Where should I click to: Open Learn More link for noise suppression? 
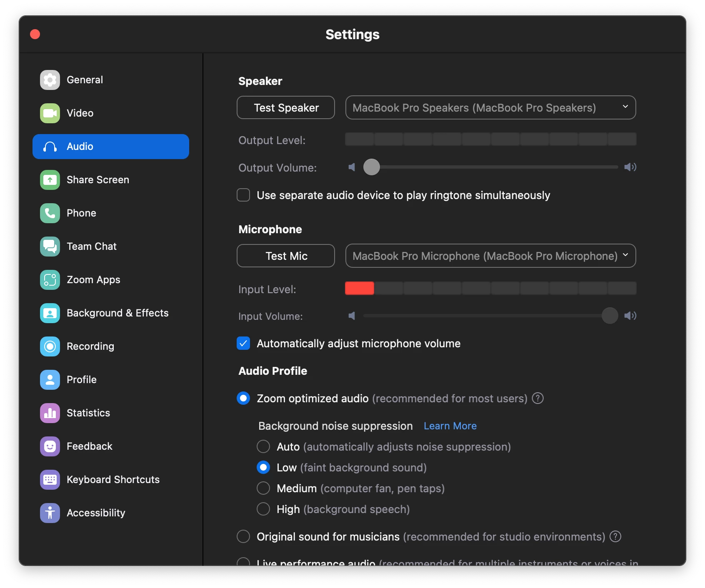[450, 426]
